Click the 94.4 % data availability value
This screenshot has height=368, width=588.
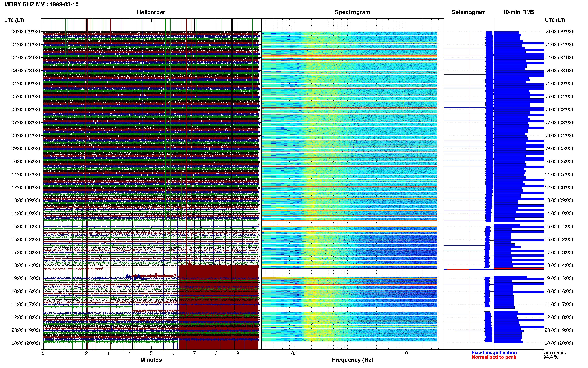(x=551, y=357)
